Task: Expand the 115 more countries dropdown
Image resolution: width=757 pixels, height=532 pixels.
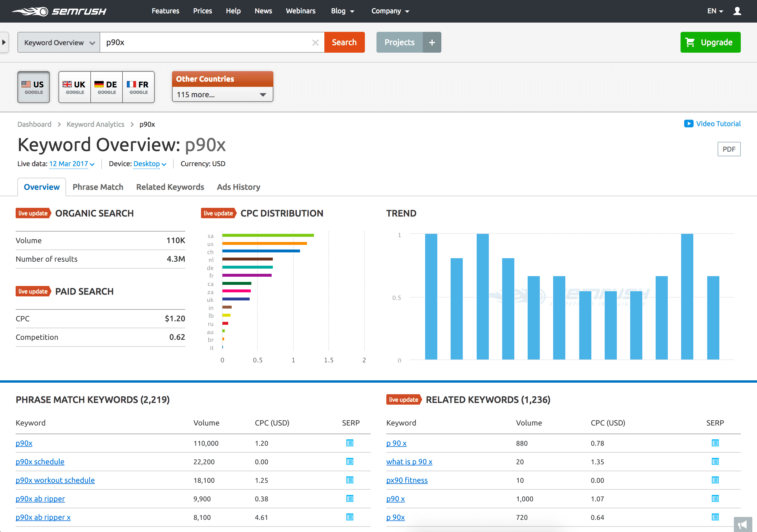Action: (222, 95)
